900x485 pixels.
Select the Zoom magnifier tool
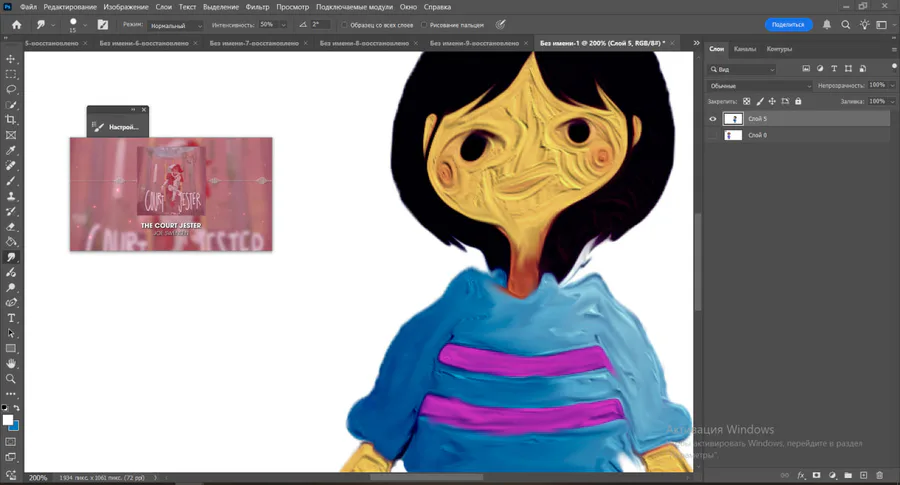pyautogui.click(x=10, y=379)
